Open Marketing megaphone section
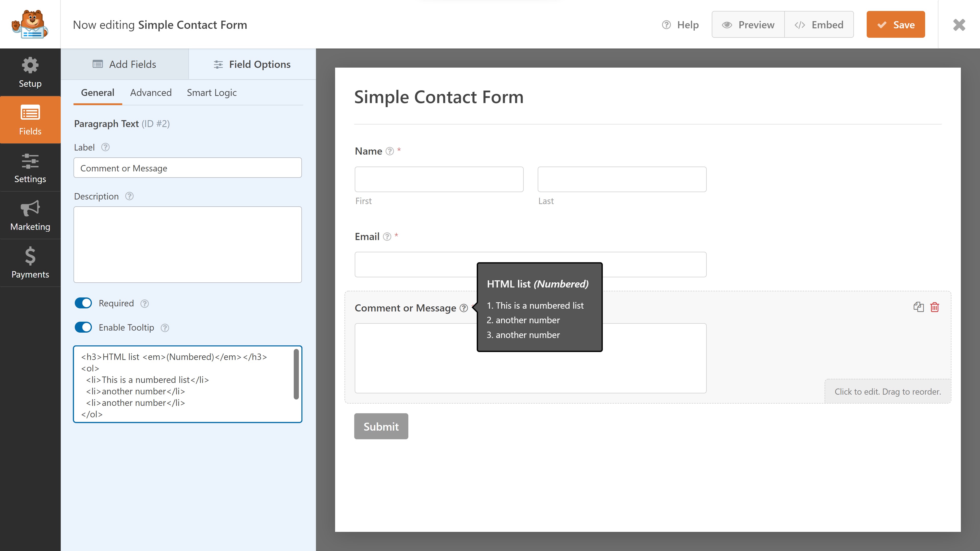980x551 pixels. coord(30,215)
